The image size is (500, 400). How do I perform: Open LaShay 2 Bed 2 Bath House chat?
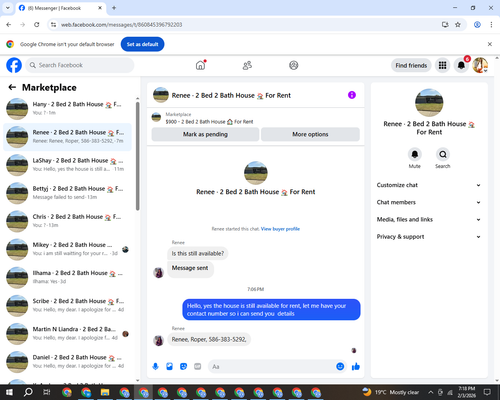[x=67, y=165]
